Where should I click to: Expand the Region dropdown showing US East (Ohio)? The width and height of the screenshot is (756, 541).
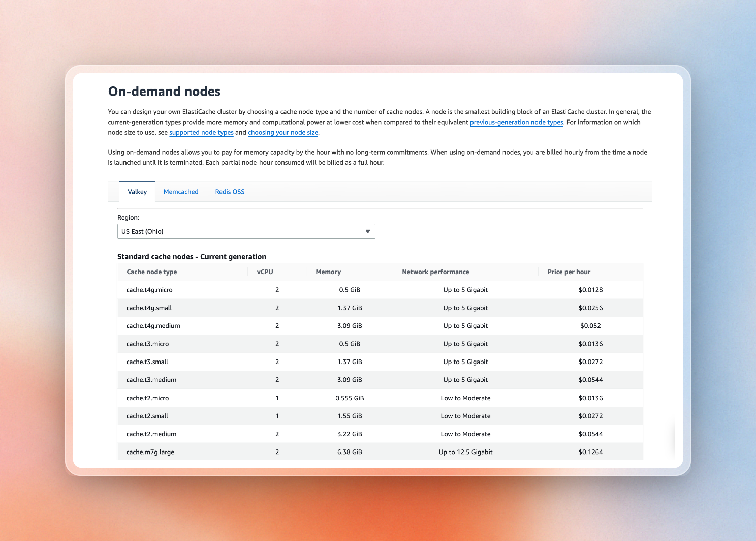click(x=246, y=231)
